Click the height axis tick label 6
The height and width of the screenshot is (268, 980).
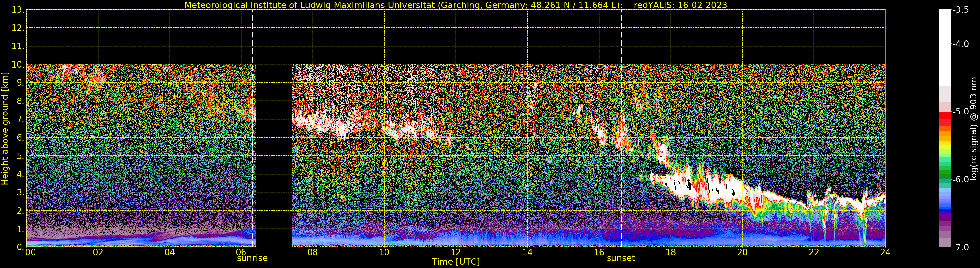click(x=20, y=138)
